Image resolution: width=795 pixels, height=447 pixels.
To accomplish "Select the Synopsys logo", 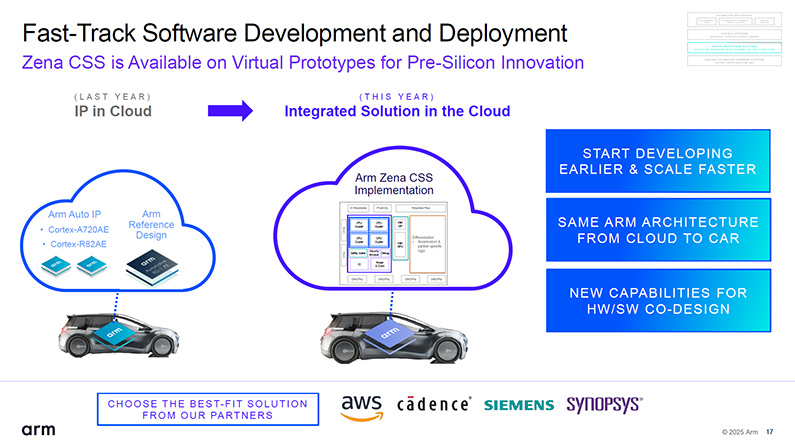I will [x=604, y=404].
